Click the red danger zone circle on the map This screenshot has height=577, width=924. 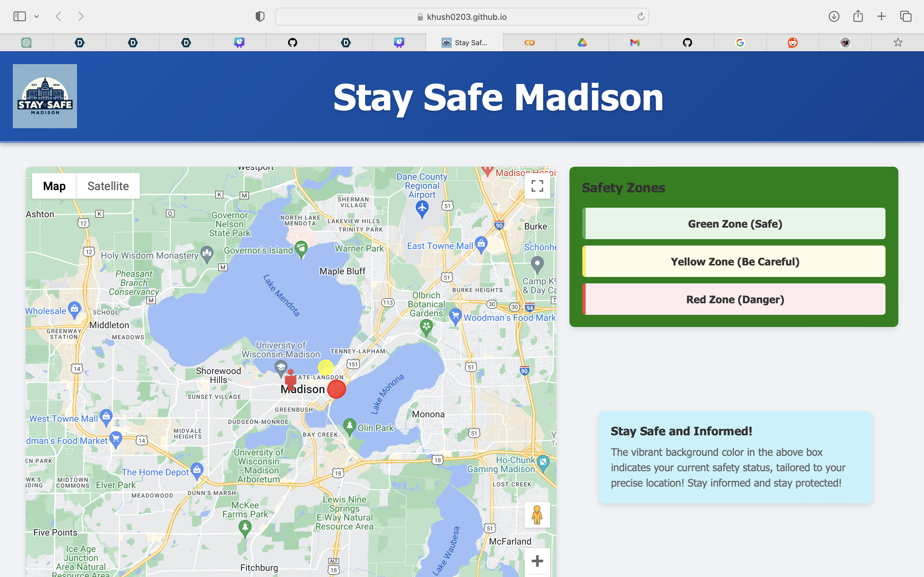click(x=336, y=389)
